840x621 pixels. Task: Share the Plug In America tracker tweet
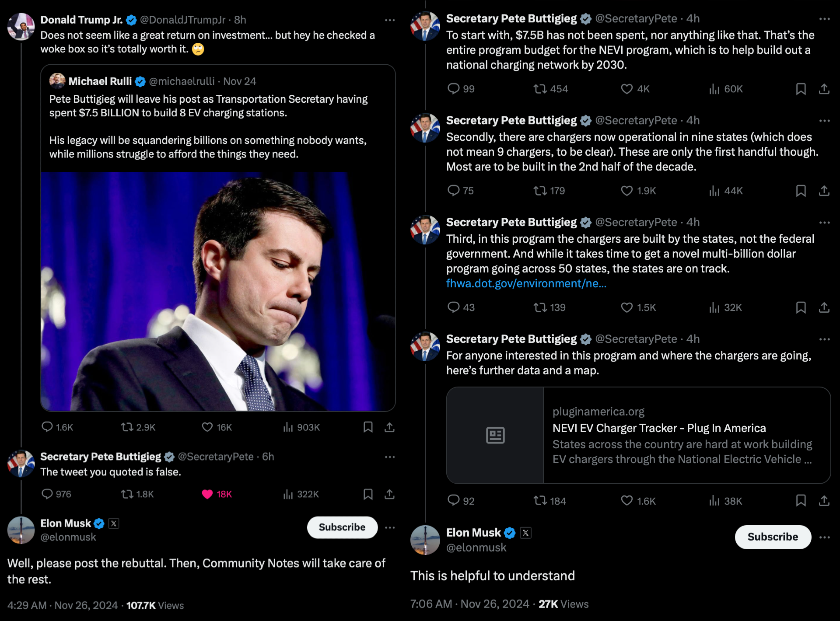[824, 501]
